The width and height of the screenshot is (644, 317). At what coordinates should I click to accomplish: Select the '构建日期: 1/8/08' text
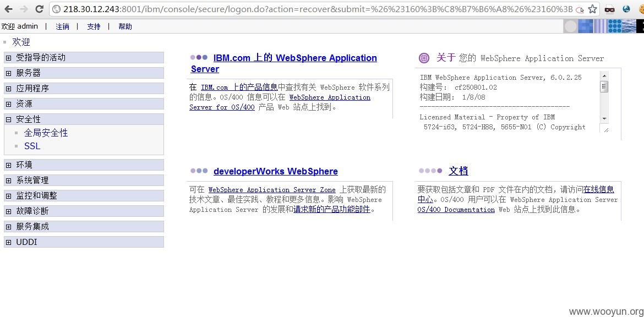[452, 97]
